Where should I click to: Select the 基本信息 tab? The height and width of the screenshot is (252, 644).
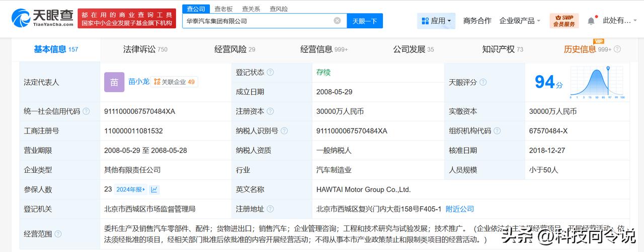(56, 49)
